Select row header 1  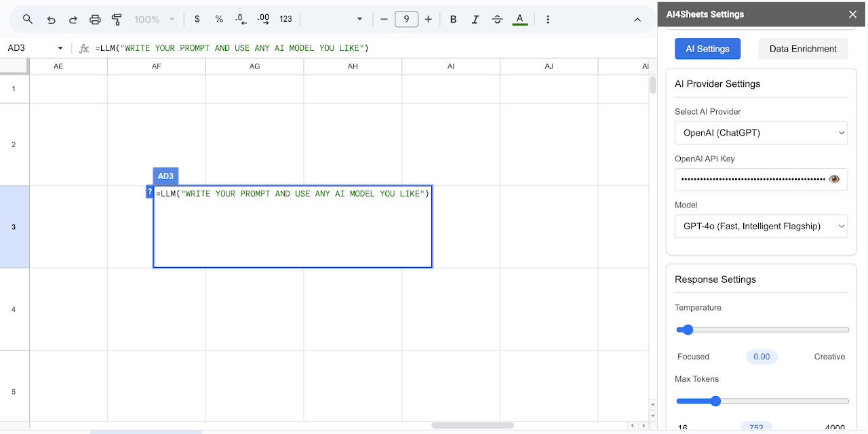point(14,89)
